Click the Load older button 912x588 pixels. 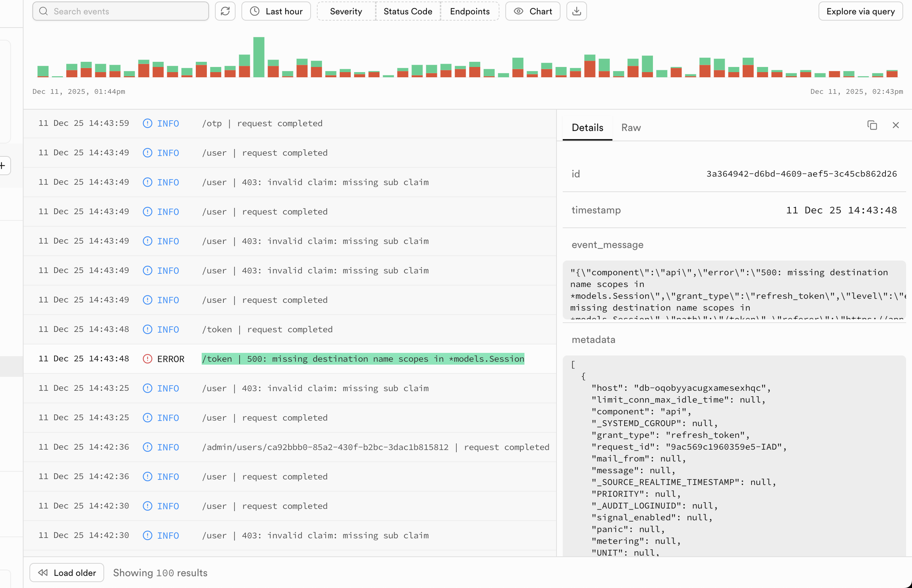point(67,573)
